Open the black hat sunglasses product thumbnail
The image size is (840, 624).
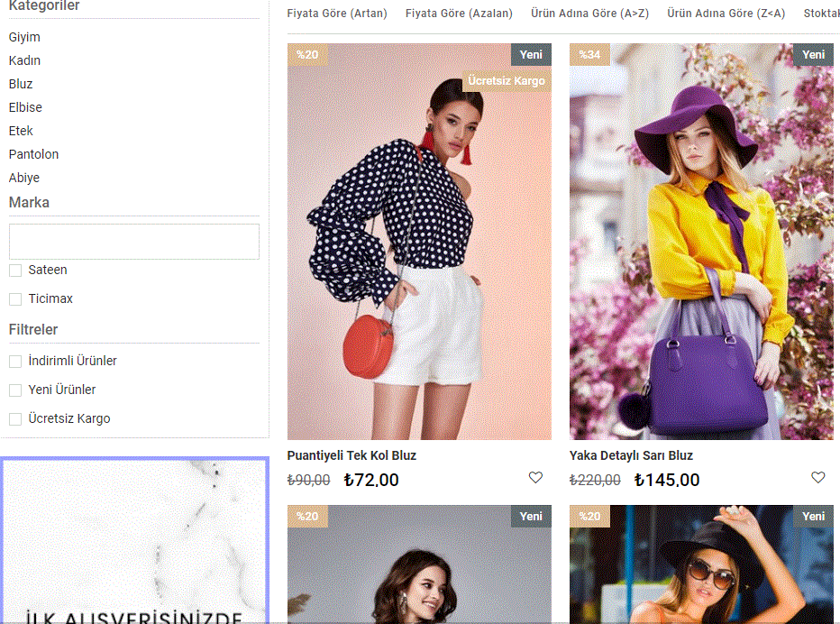tap(701, 564)
